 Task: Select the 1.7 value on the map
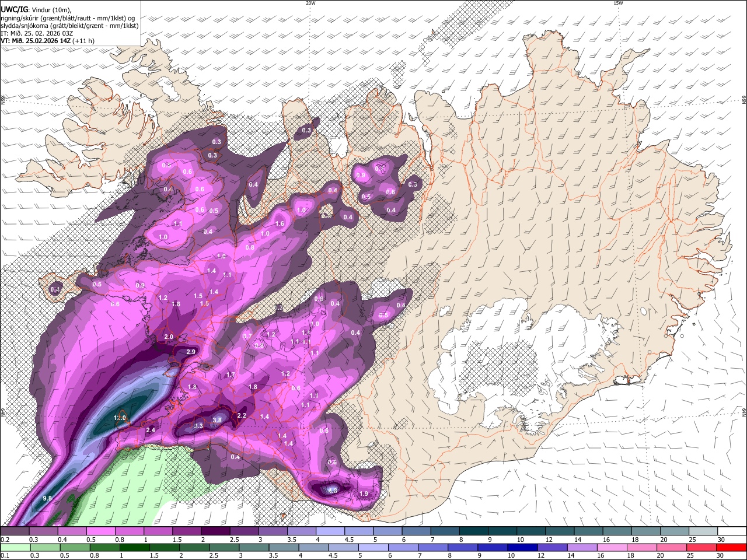[231, 374]
